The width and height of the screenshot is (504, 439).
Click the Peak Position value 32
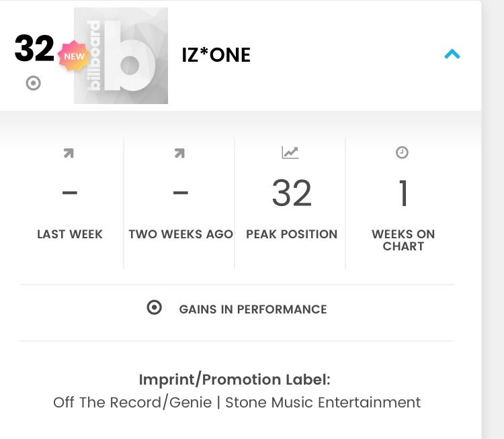point(292,193)
